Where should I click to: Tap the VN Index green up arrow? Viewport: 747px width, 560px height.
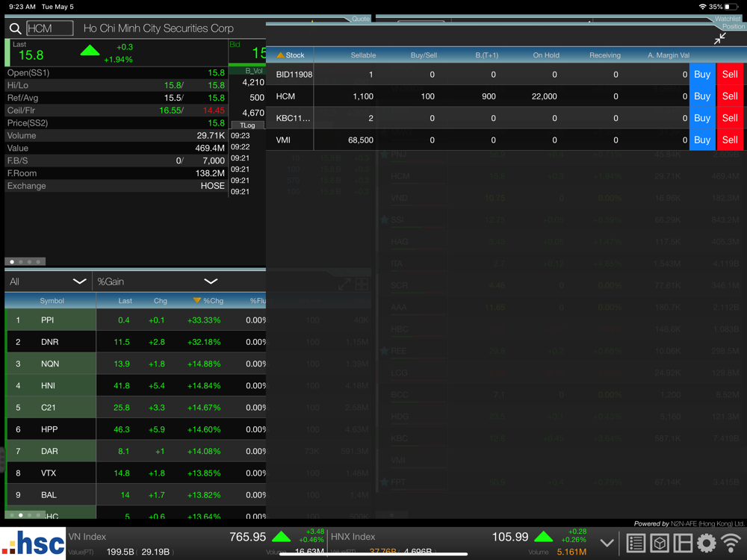(281, 537)
